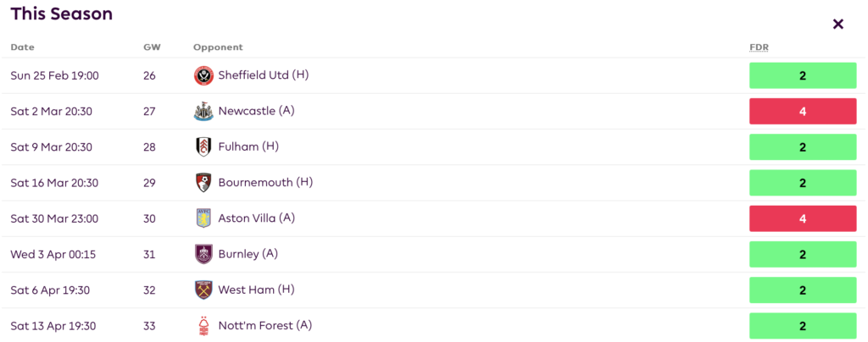Click the Fulham club badge

click(x=203, y=146)
